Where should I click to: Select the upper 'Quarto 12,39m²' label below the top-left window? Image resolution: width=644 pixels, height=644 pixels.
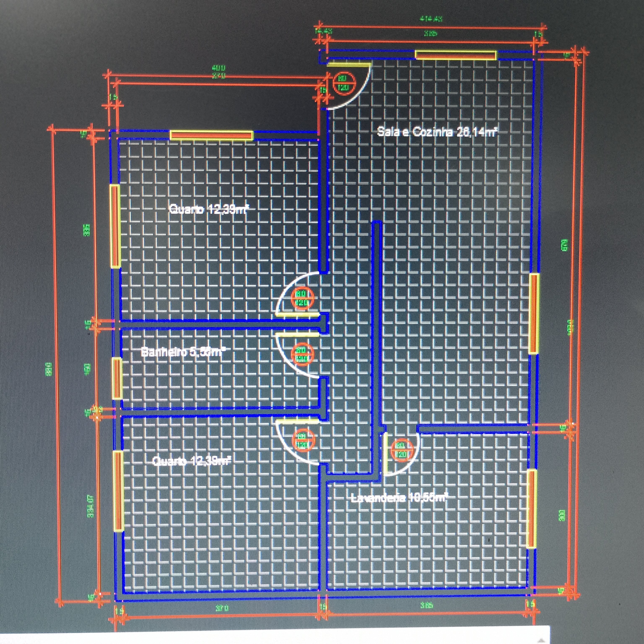(209, 209)
